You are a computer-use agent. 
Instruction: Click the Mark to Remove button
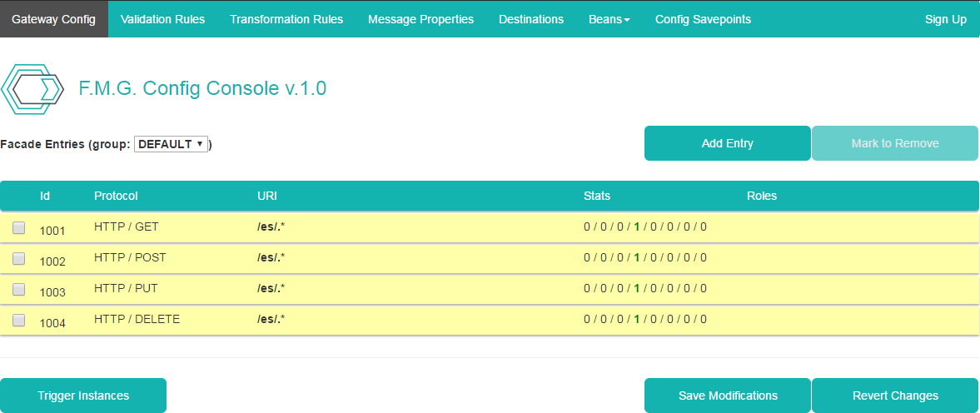click(894, 143)
